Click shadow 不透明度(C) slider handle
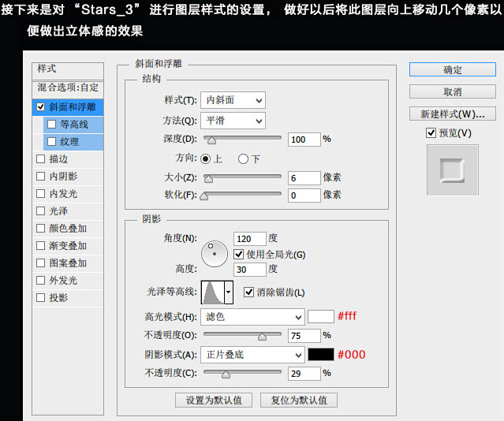 (226, 374)
